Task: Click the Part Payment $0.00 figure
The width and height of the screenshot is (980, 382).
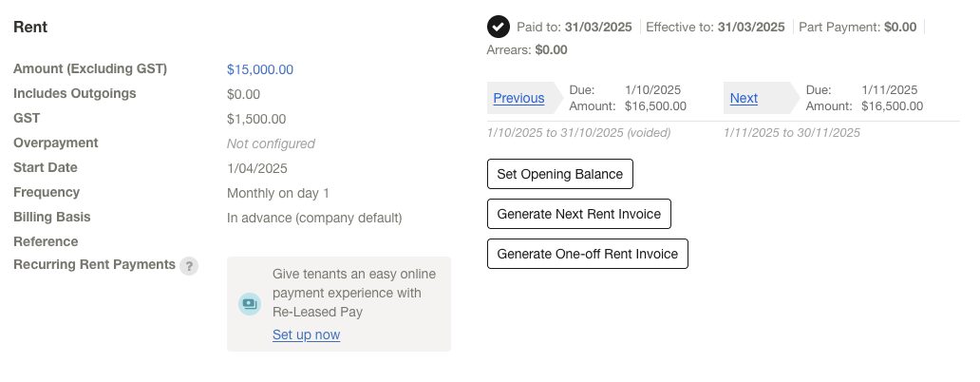Action: click(x=900, y=28)
